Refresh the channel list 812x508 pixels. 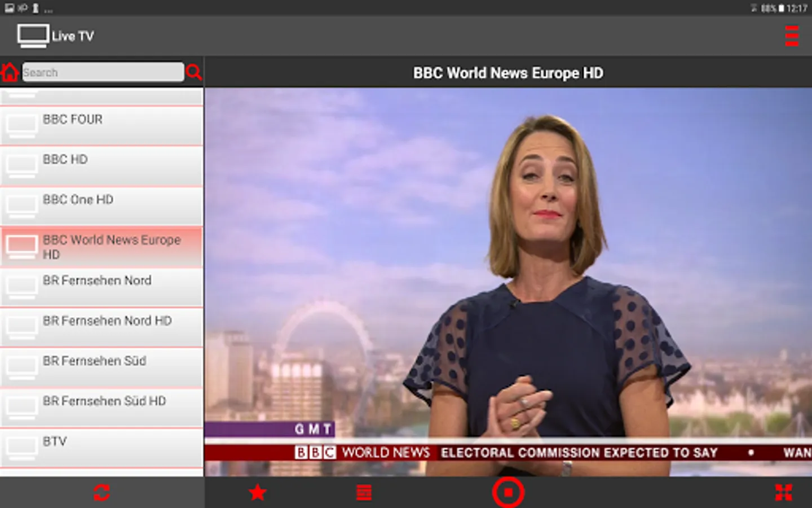click(x=101, y=493)
